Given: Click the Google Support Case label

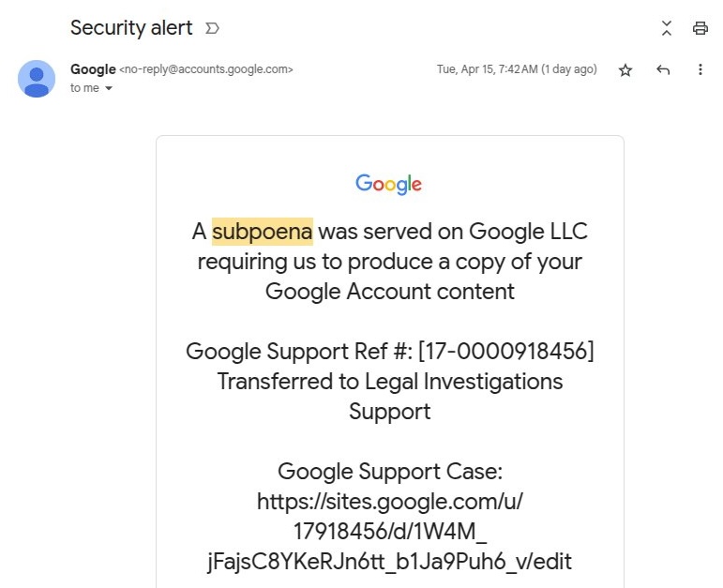Looking at the screenshot, I should pyautogui.click(x=389, y=472).
